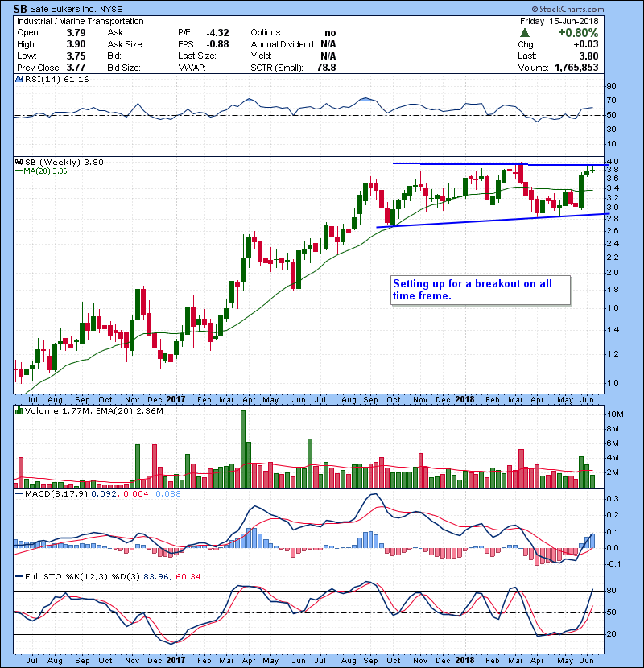The width and height of the screenshot is (644, 668).
Task: Select the light-blue MACD histogram value 0.088
Action: point(168,494)
